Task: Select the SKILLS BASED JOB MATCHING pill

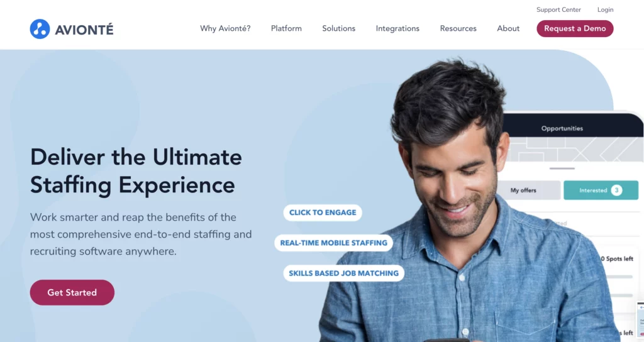Action: click(x=344, y=273)
